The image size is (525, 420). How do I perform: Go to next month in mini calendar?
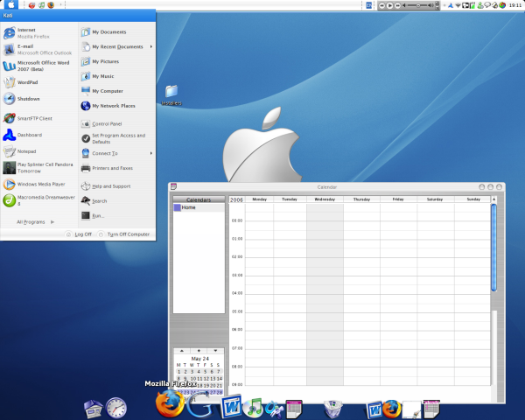215,351
